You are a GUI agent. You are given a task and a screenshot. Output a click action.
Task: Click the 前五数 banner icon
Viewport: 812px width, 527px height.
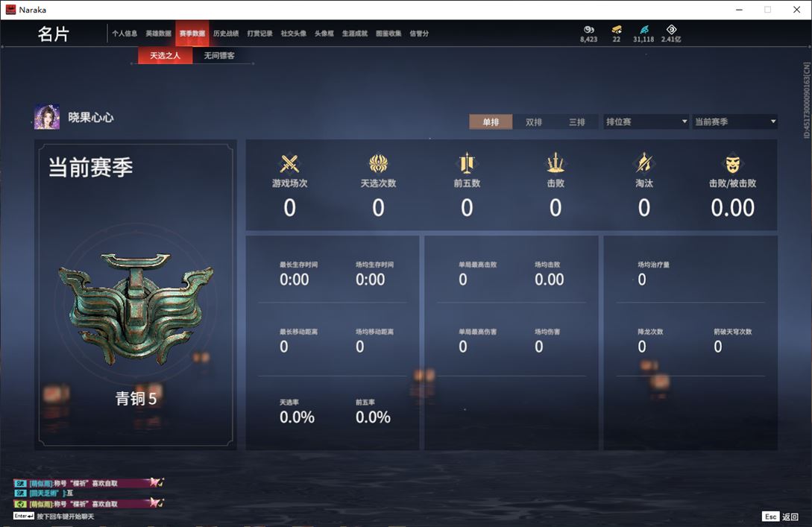467,162
